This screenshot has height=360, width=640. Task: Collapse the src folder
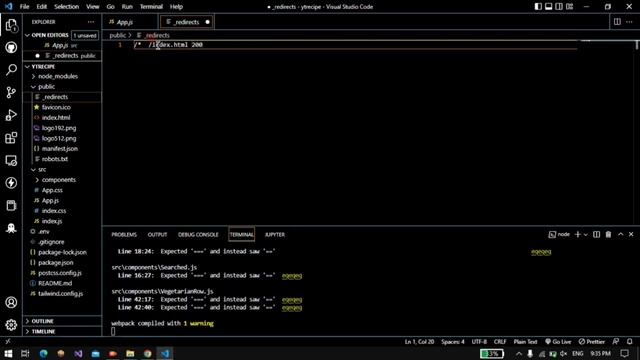(x=33, y=169)
